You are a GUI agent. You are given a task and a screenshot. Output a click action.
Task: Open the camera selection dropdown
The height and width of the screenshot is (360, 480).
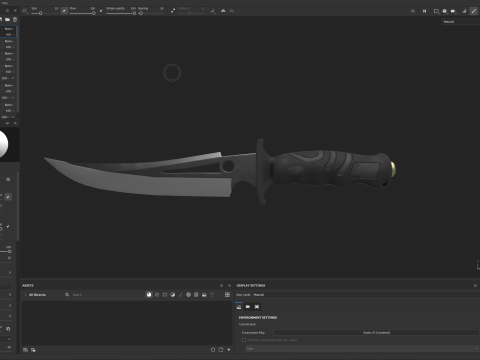453,11
